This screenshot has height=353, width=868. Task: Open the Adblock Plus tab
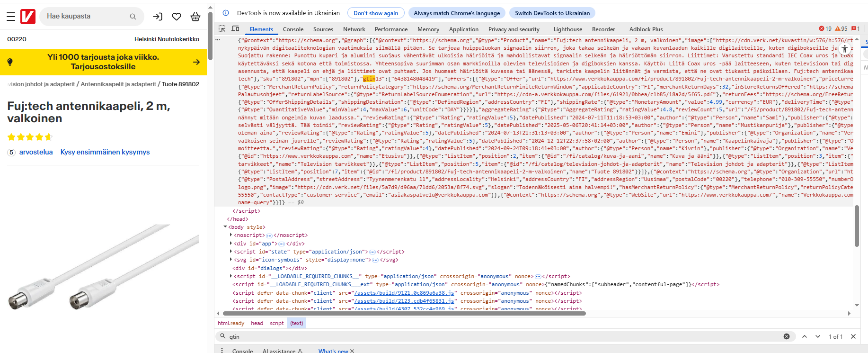click(646, 29)
